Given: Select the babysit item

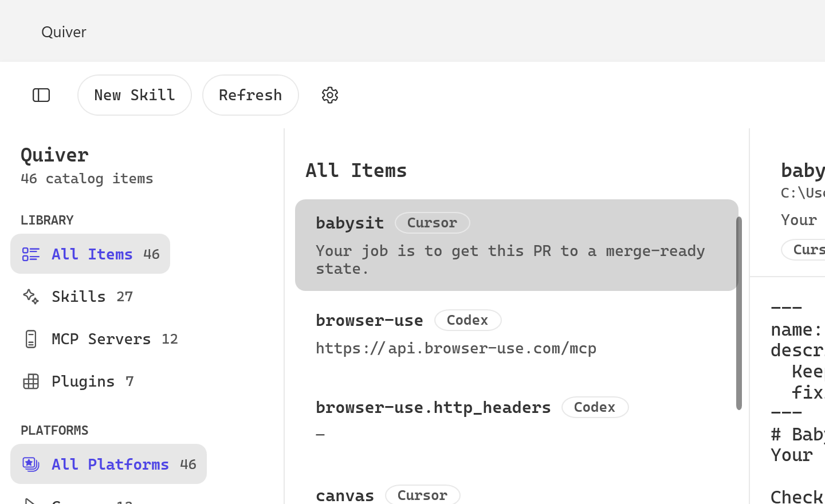Looking at the screenshot, I should point(516,245).
